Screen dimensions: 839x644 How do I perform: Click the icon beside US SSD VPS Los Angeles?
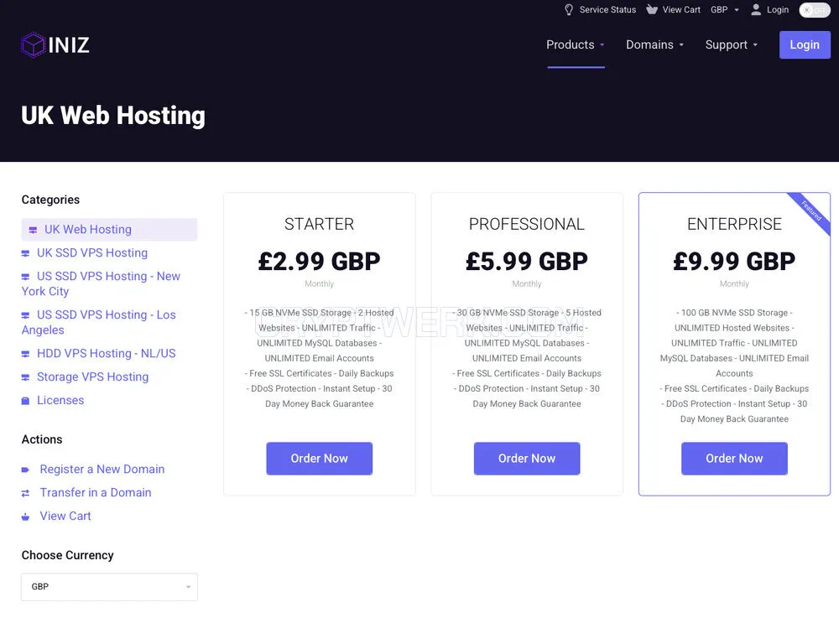click(25, 315)
